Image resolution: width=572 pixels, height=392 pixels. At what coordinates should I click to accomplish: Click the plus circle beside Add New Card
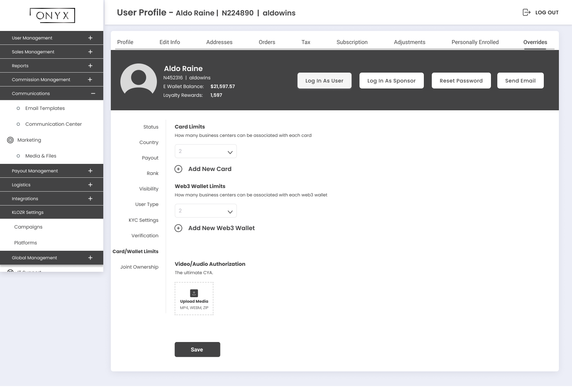pos(179,169)
